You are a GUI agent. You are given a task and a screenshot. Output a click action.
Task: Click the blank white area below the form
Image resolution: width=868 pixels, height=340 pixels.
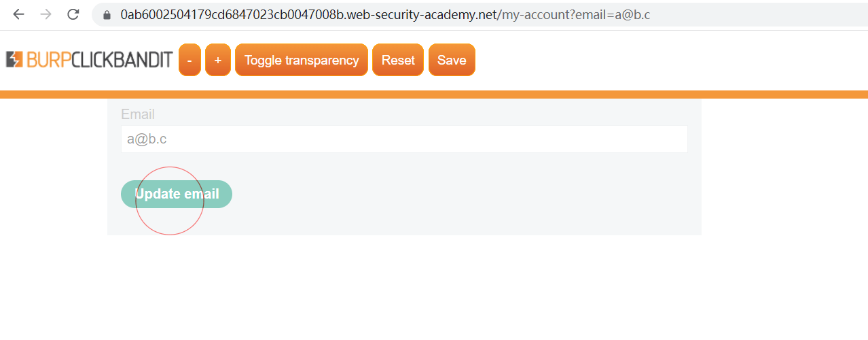[435, 292]
